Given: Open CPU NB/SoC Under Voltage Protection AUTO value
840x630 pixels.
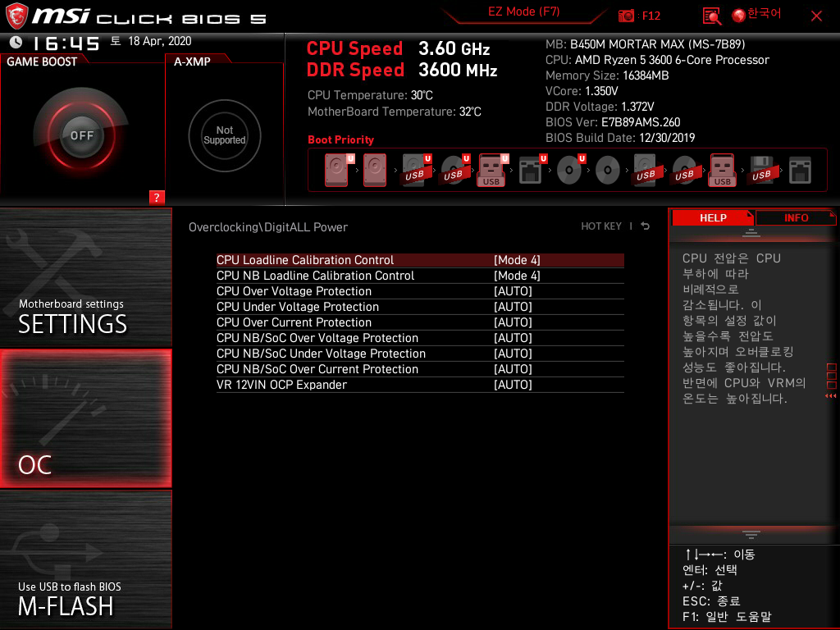Looking at the screenshot, I should 513,353.
